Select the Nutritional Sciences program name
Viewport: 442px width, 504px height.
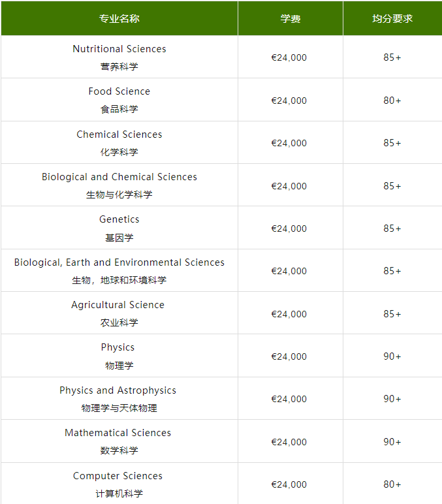click(119, 49)
